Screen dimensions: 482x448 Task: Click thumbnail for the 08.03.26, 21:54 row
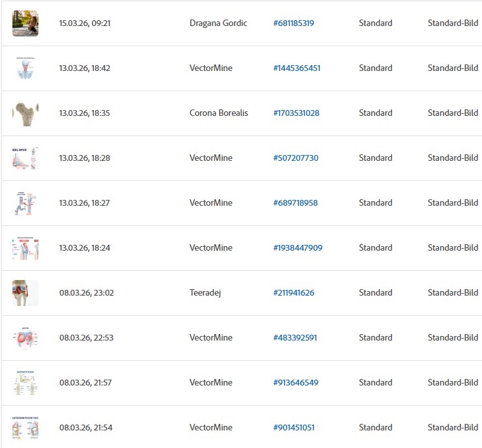(25, 428)
